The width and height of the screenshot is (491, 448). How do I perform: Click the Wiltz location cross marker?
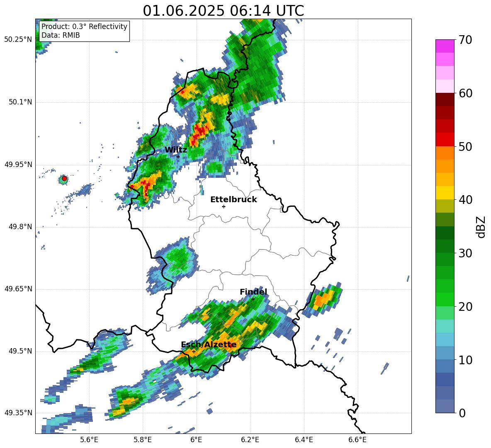178,156
